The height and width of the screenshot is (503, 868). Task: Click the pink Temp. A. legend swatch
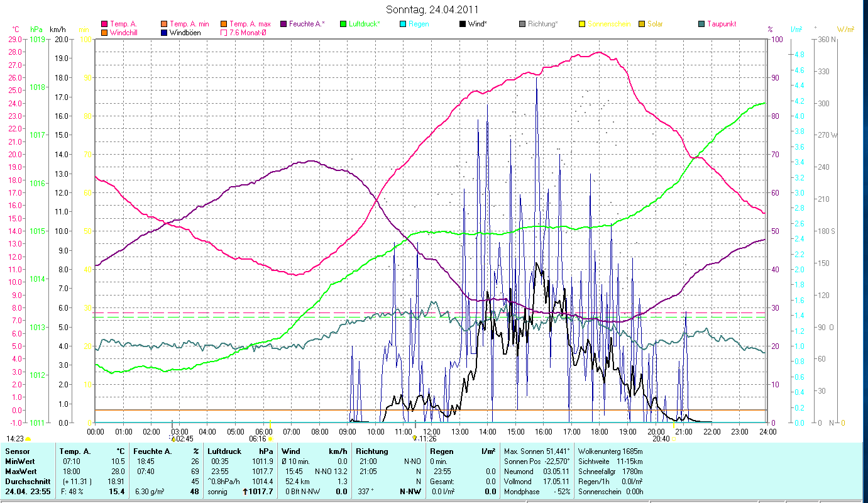pyautogui.click(x=104, y=24)
